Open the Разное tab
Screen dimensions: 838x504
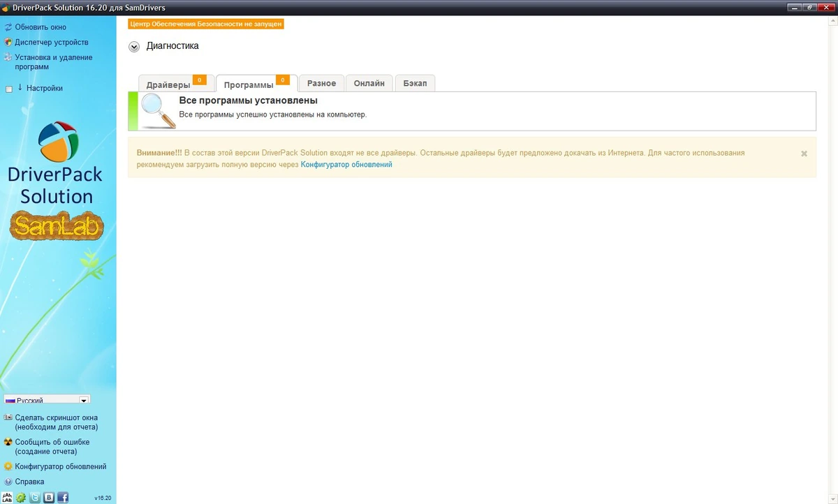[321, 83]
